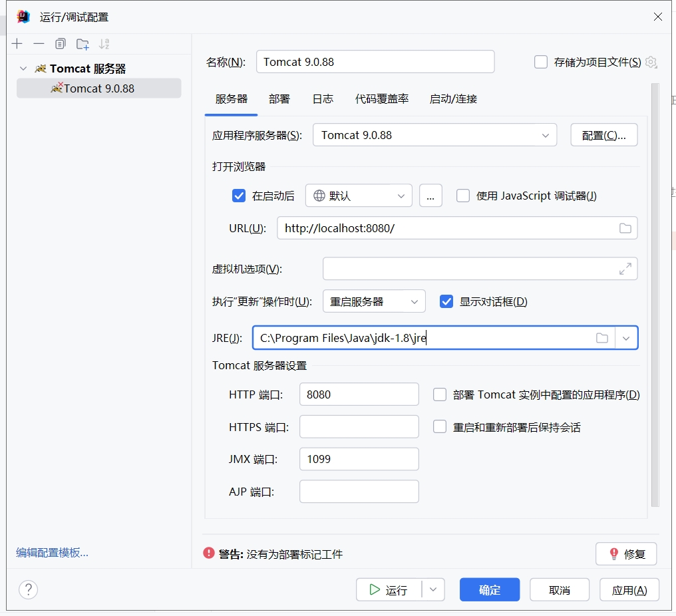The image size is (676, 616).
Task: Click the sort configurations alphabetically icon
Action: tap(104, 44)
